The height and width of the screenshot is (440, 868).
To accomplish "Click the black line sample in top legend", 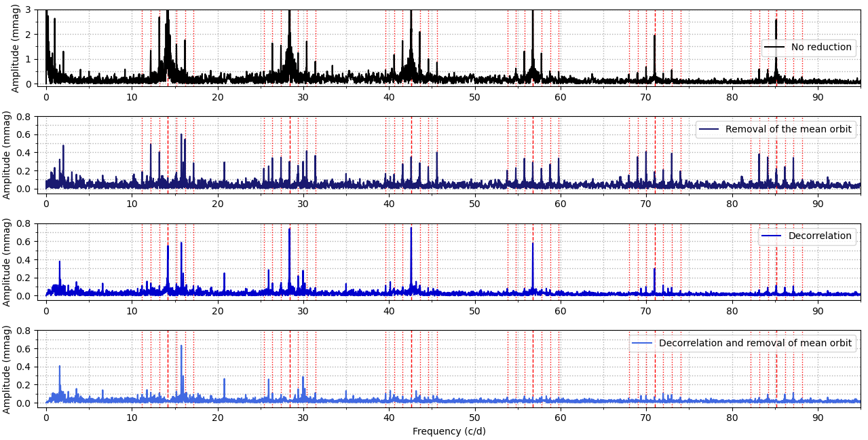I will pos(775,48).
